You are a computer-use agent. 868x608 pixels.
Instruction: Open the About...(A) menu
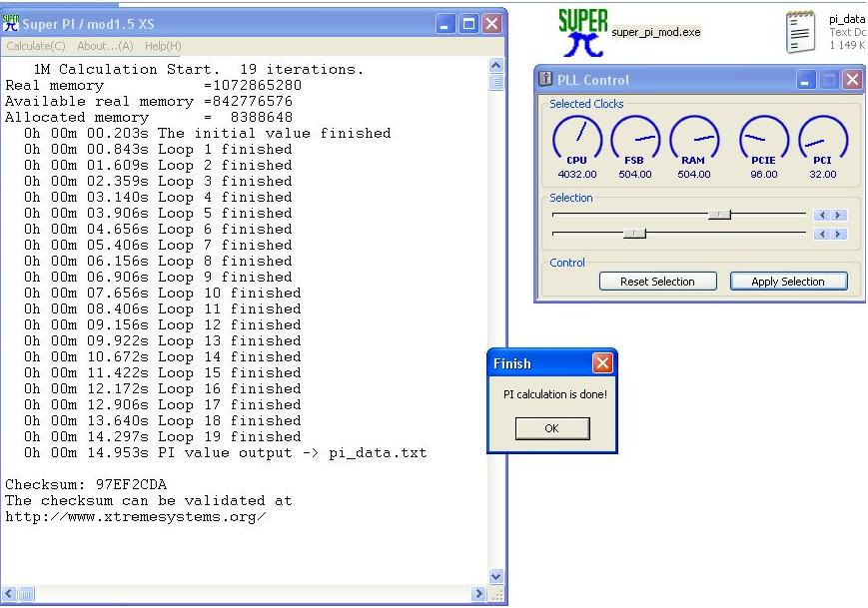(105, 47)
